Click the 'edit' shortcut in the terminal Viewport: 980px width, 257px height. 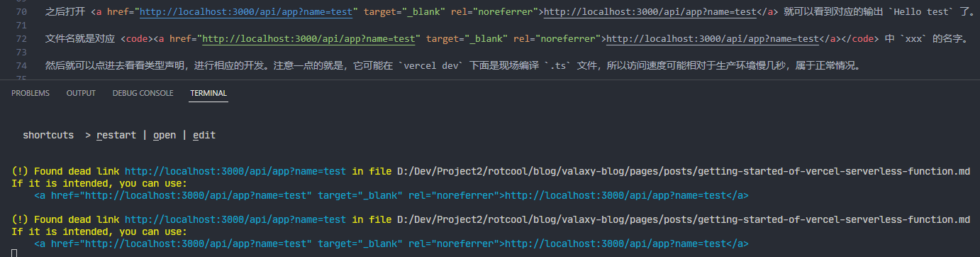[x=204, y=135]
